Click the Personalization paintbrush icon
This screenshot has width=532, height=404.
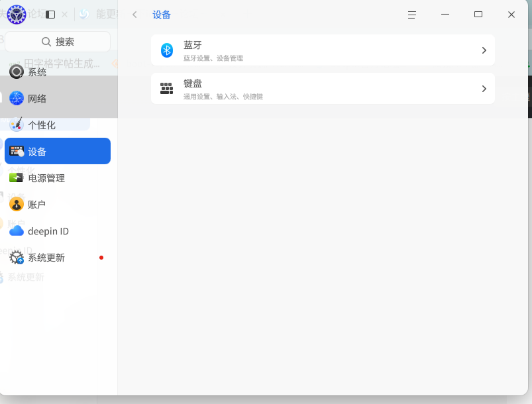click(x=17, y=125)
